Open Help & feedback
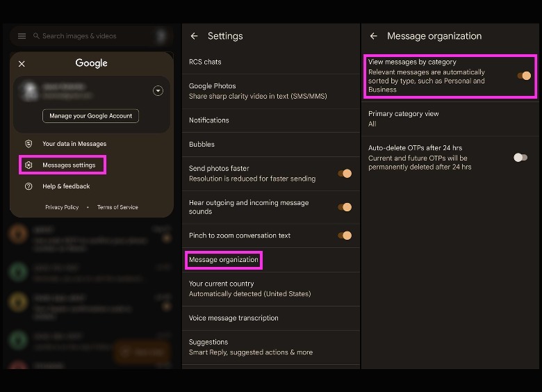The image size is (542, 392). [66, 186]
